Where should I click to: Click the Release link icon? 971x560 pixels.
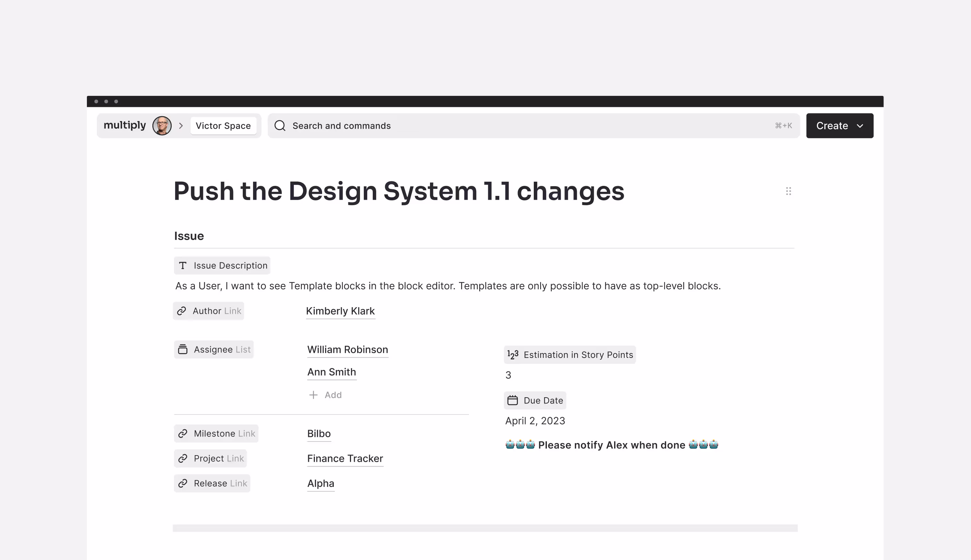(x=183, y=483)
